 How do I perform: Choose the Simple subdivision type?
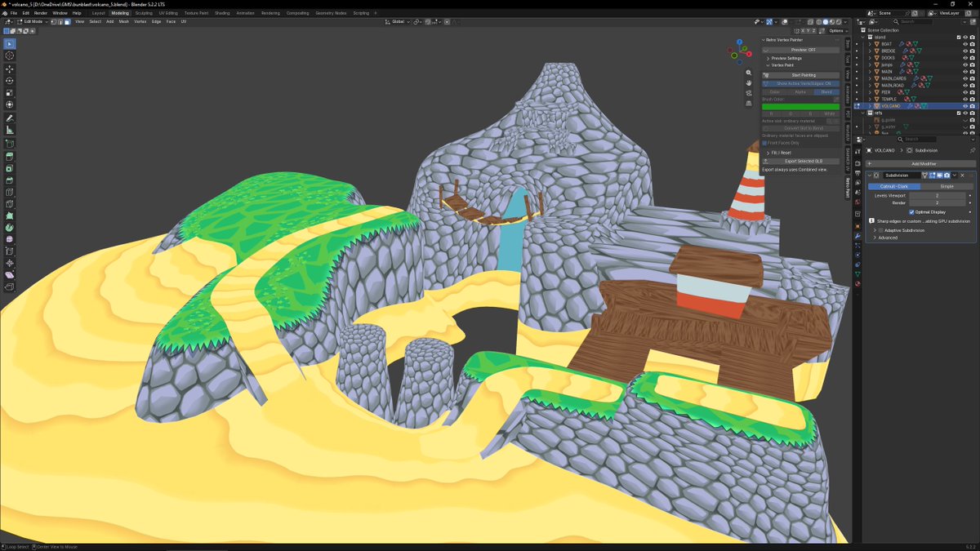point(947,186)
